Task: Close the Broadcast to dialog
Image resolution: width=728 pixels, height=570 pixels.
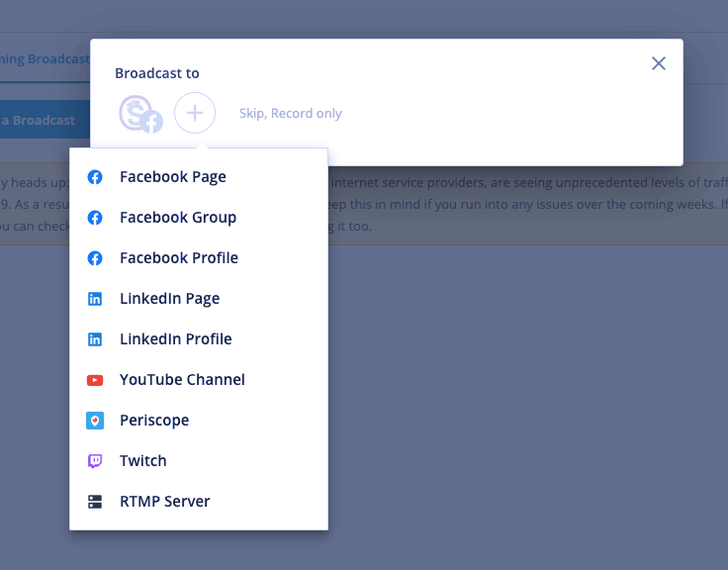Action: point(659,63)
